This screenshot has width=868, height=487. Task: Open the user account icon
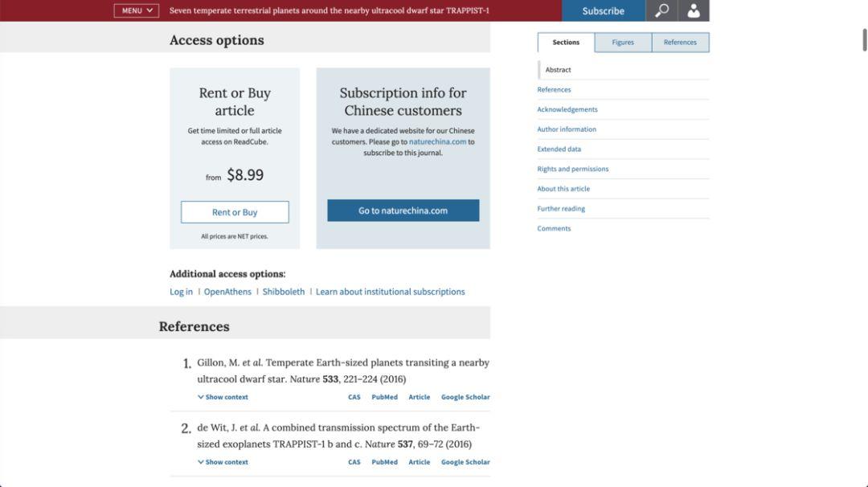pos(694,10)
